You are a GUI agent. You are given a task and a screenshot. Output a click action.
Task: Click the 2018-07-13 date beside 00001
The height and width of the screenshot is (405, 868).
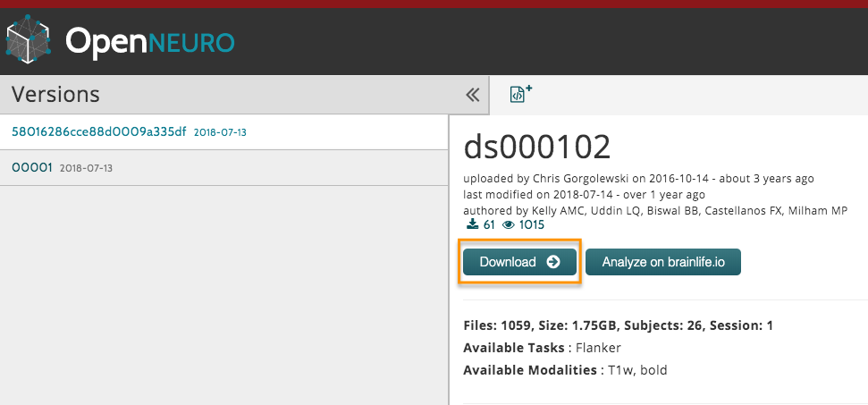(x=86, y=168)
